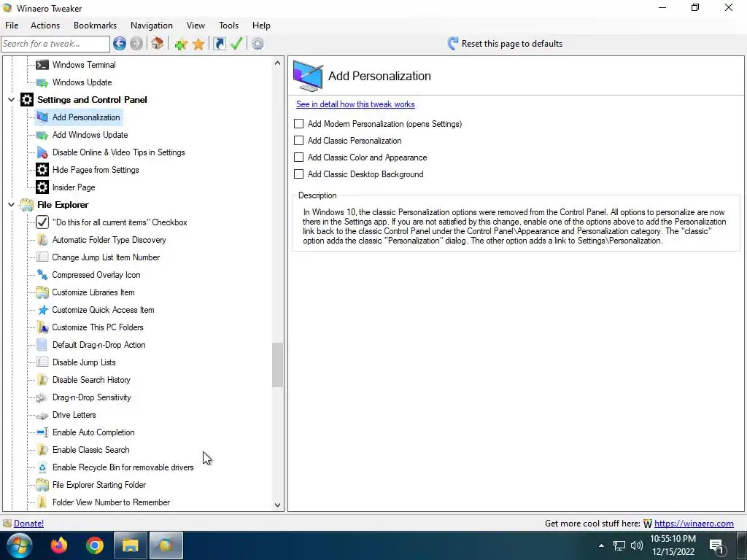Select Enable Auto Completion
Screen dimensions: 747x560
93,432
